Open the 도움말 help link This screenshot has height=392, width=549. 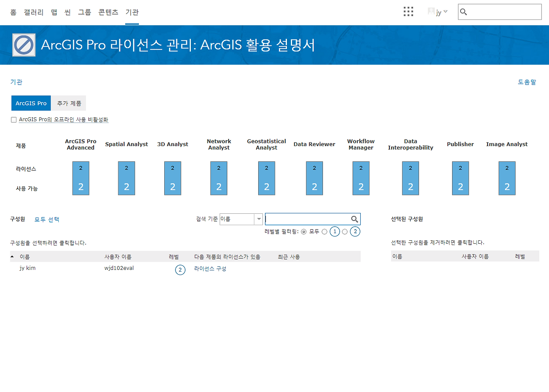527,82
